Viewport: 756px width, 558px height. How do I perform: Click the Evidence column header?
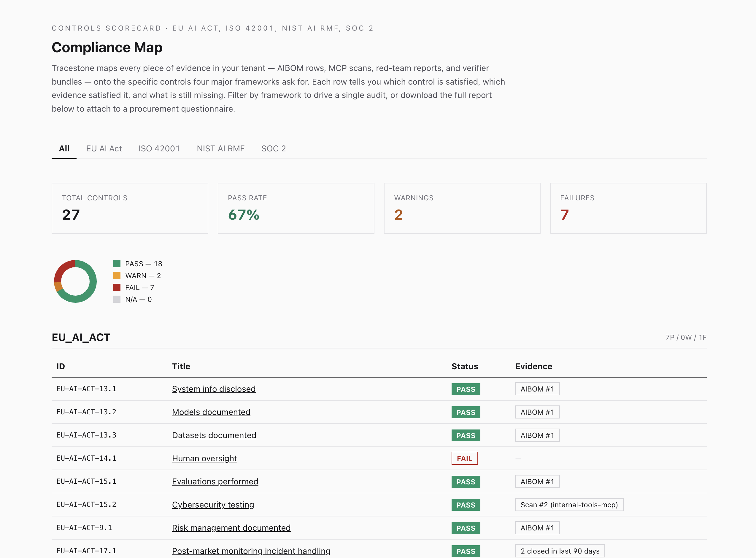pos(533,367)
